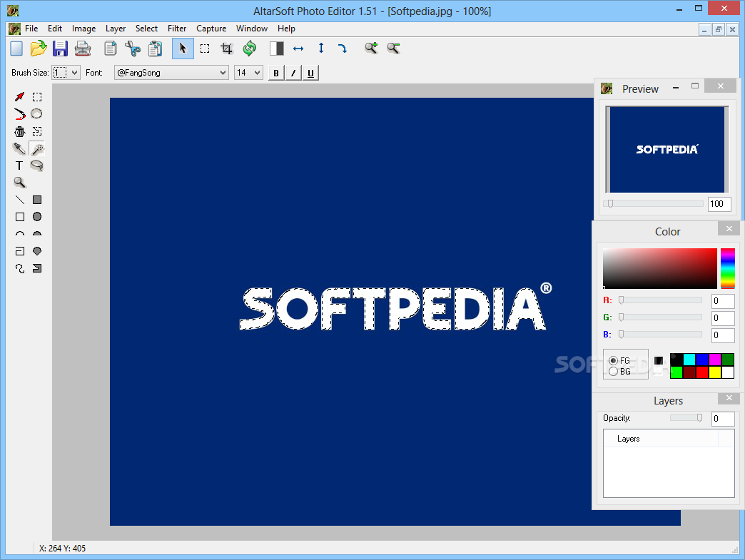Pick the brush tool with the red tip
Viewport: 745px width, 560px height.
pos(19,114)
